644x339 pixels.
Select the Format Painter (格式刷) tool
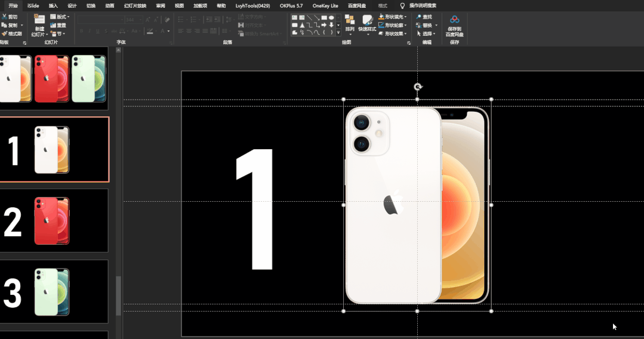tap(11, 33)
